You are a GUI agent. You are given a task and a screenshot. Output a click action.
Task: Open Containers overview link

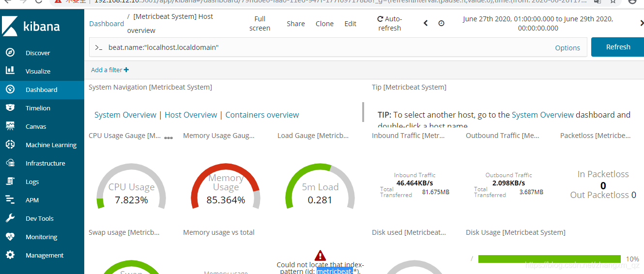[x=262, y=115]
